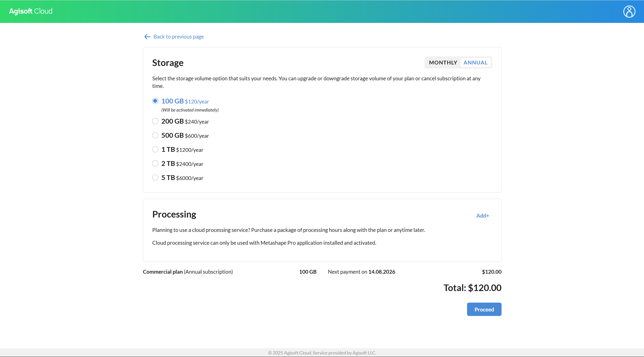Select the 200 GB storage radio button
The height and width of the screenshot is (357, 644).
[x=155, y=121]
